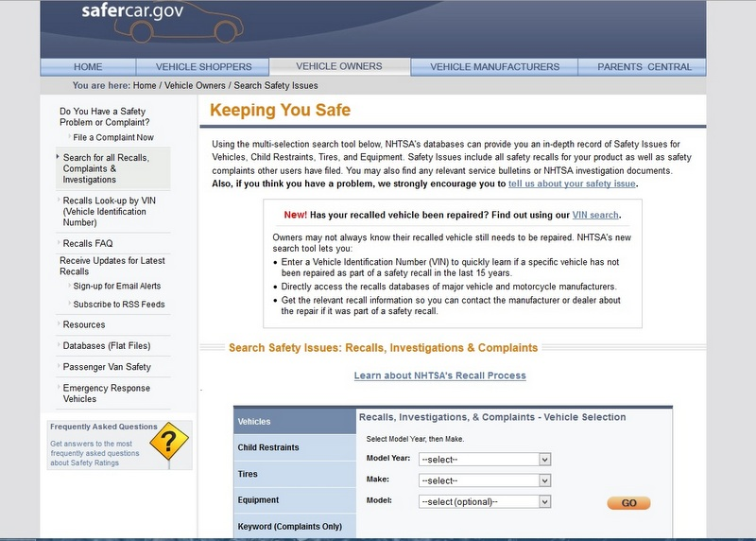Click the orange GO button
Viewport: 756px width, 541px height.
pyautogui.click(x=628, y=503)
